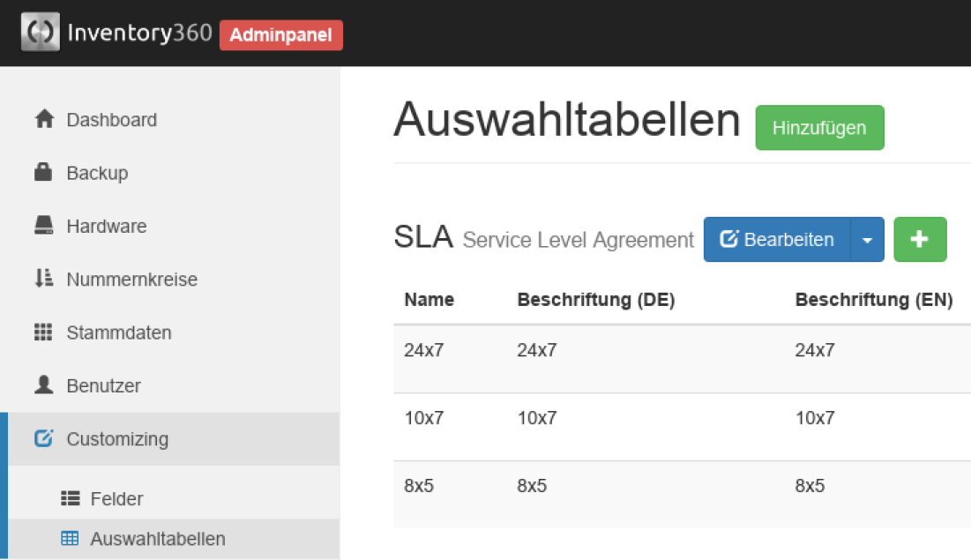This screenshot has height=560, width=971.
Task: Open the Auswahltabellen submenu item
Action: (158, 538)
